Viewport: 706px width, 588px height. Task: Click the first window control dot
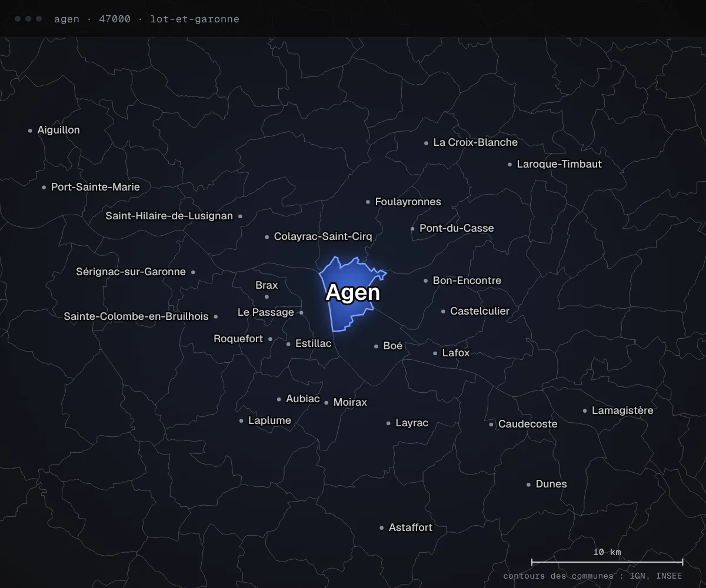click(18, 19)
